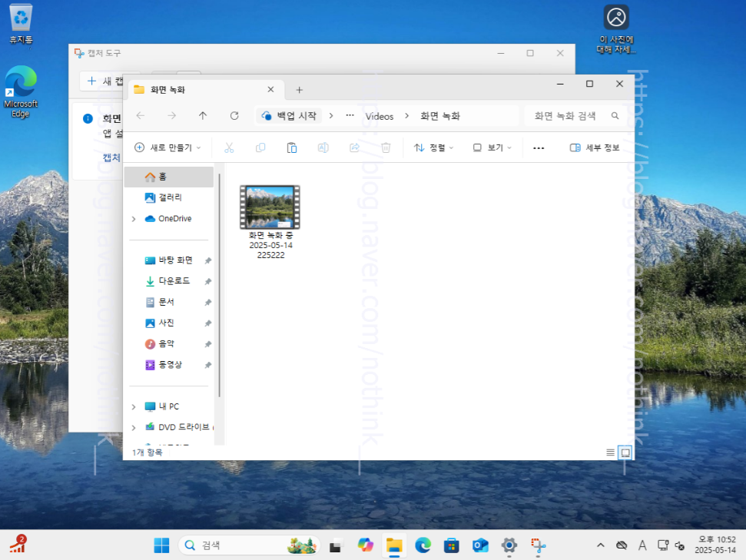
Task: Select 홈 in navigation pane
Action: pos(169,177)
